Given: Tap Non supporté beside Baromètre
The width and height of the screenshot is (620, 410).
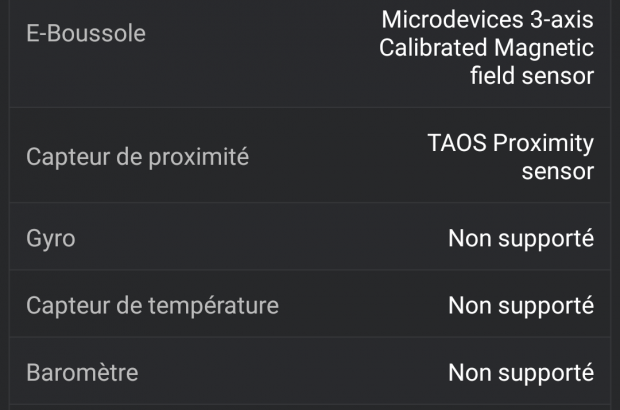Looking at the screenshot, I should 520,373.
